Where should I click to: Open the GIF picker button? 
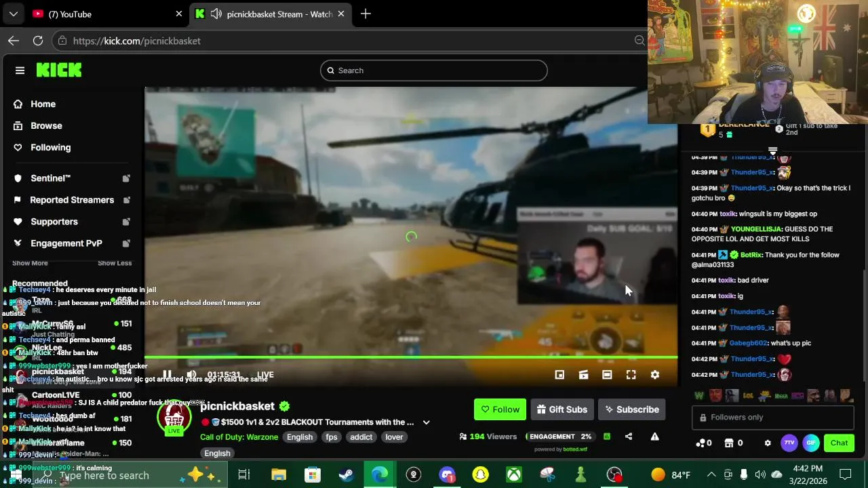[x=811, y=443]
